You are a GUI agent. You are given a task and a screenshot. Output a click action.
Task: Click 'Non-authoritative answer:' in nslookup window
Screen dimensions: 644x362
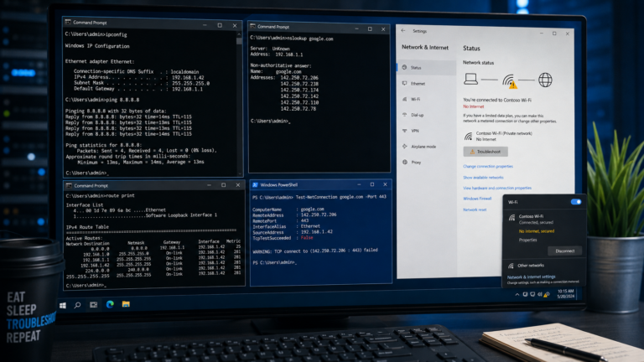[x=281, y=65]
